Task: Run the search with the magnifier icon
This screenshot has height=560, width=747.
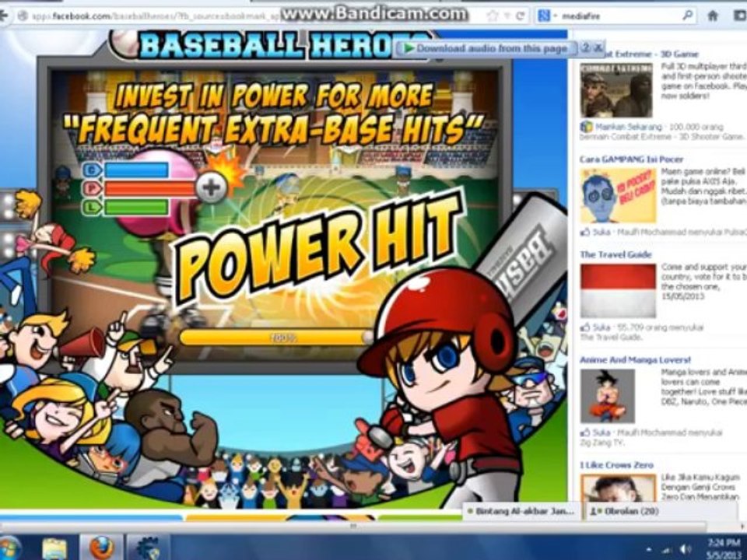Action: (x=687, y=16)
